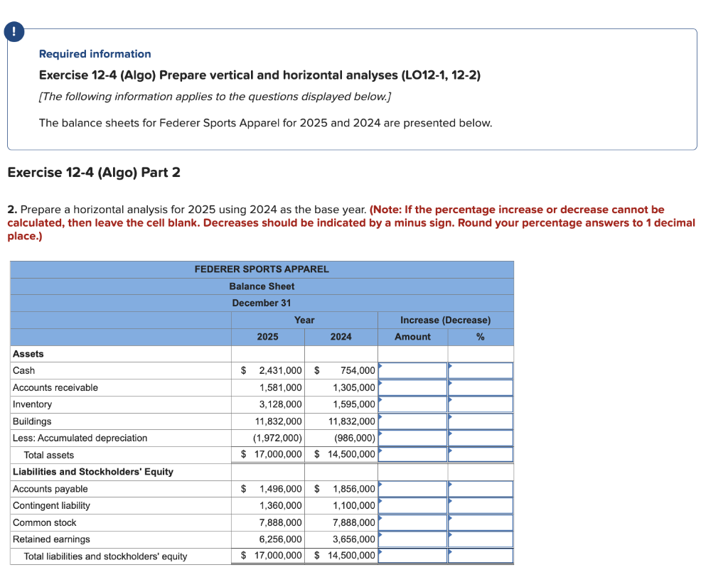Click the prompt triangle on Cash Amount cell
The width and height of the screenshot is (728, 587).
(382, 367)
